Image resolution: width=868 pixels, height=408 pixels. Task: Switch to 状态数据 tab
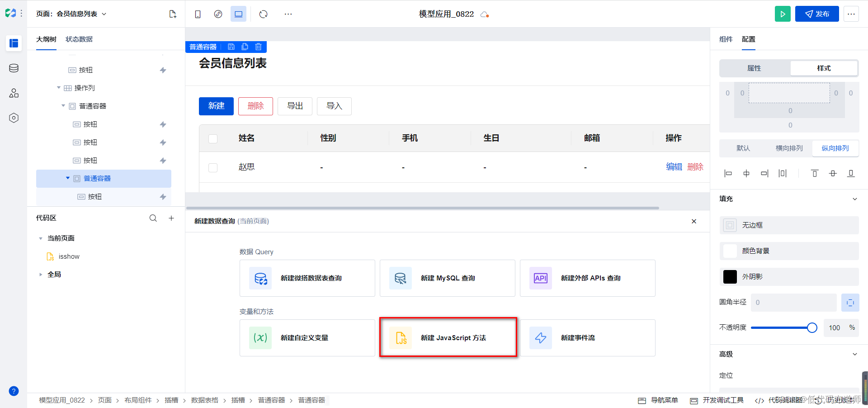(x=79, y=39)
